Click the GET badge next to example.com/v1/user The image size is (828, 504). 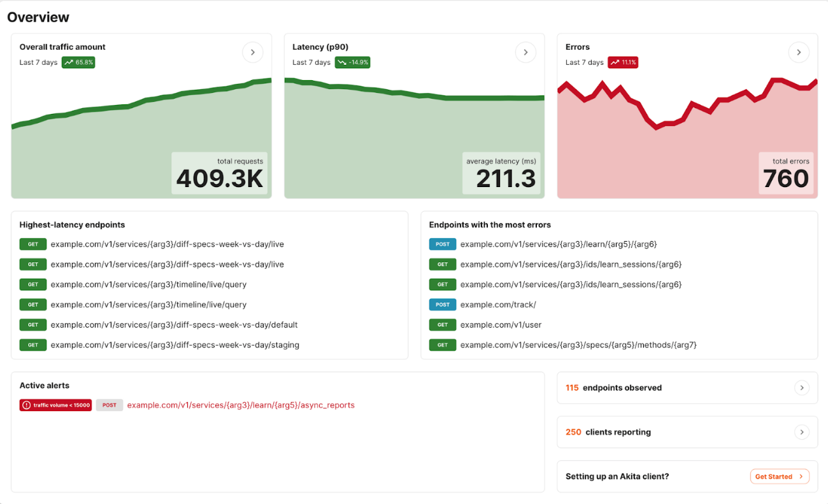click(442, 325)
